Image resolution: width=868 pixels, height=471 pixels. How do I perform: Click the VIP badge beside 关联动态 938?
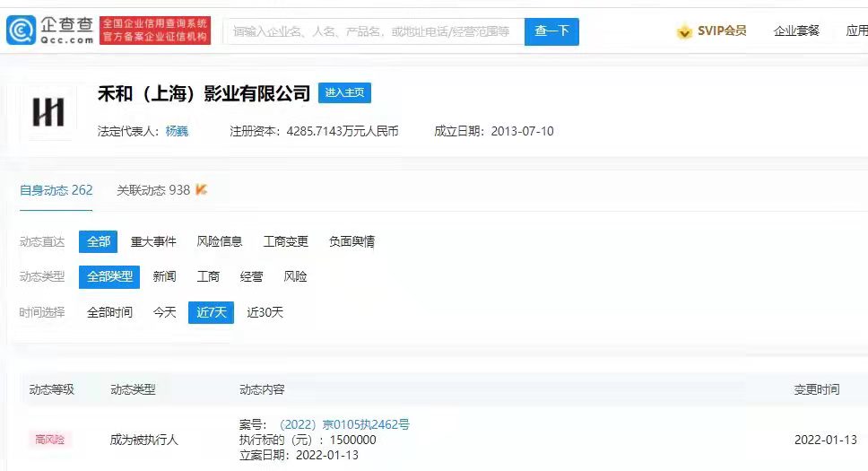point(202,189)
